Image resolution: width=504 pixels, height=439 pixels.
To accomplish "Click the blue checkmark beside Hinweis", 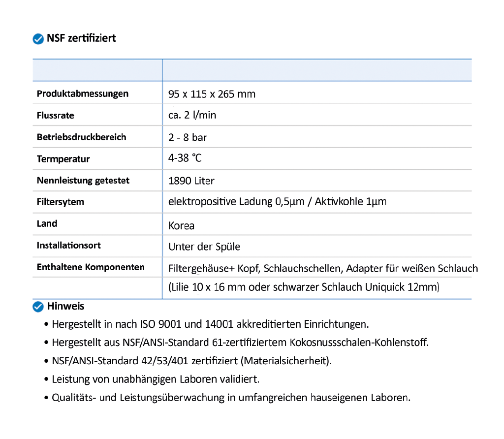I will [38, 307].
